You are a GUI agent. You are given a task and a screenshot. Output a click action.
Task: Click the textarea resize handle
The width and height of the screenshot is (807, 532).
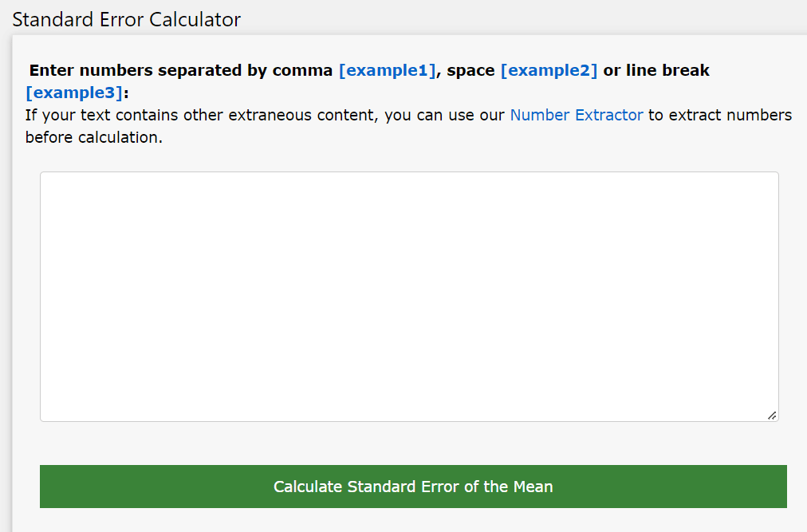(x=772, y=415)
